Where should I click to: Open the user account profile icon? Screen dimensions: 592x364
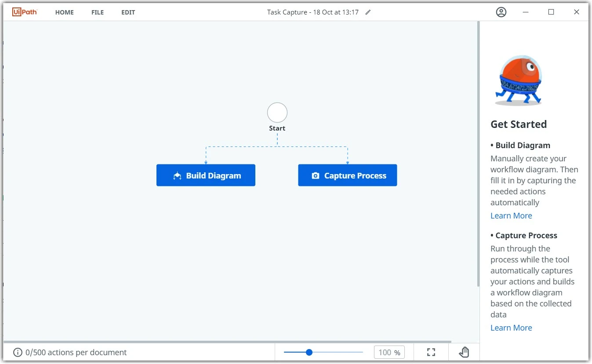point(501,12)
